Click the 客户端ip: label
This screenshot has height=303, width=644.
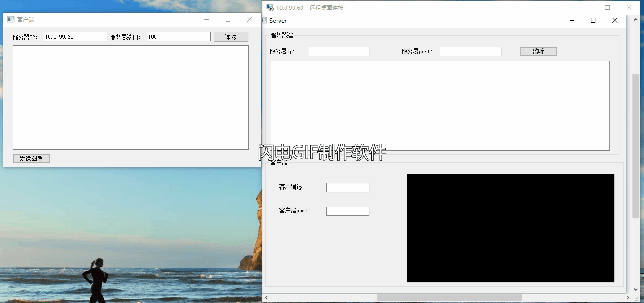pyautogui.click(x=292, y=187)
